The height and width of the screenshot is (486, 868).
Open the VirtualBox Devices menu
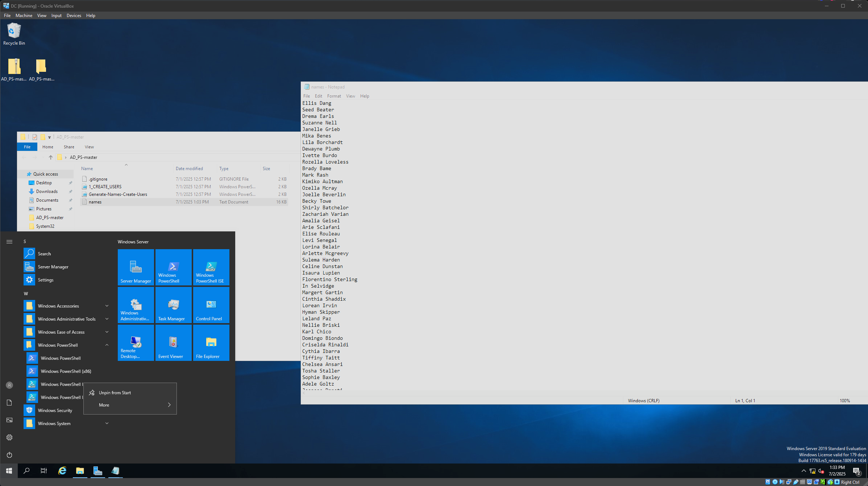click(x=74, y=16)
